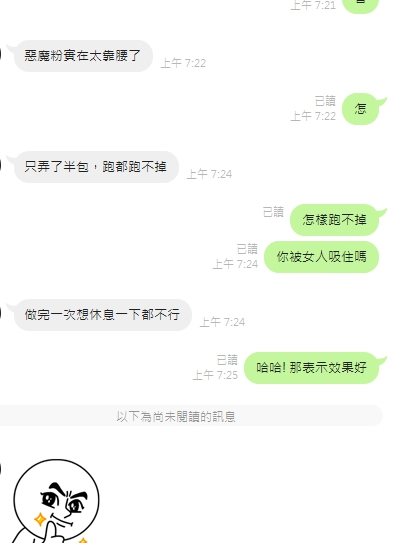Image resolution: width=402 pixels, height=543 pixels.
Task: Click the 上午 7:24 timestamp after '只弄了半包'
Action: coord(209,174)
